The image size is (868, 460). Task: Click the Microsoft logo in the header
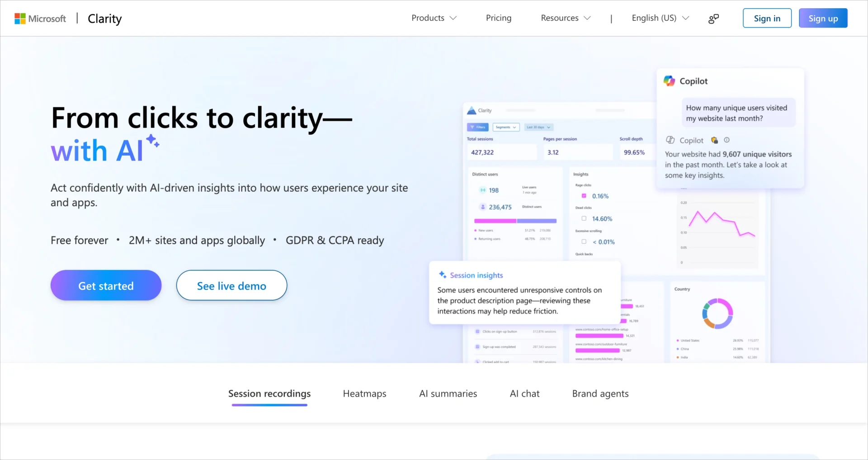click(x=20, y=18)
